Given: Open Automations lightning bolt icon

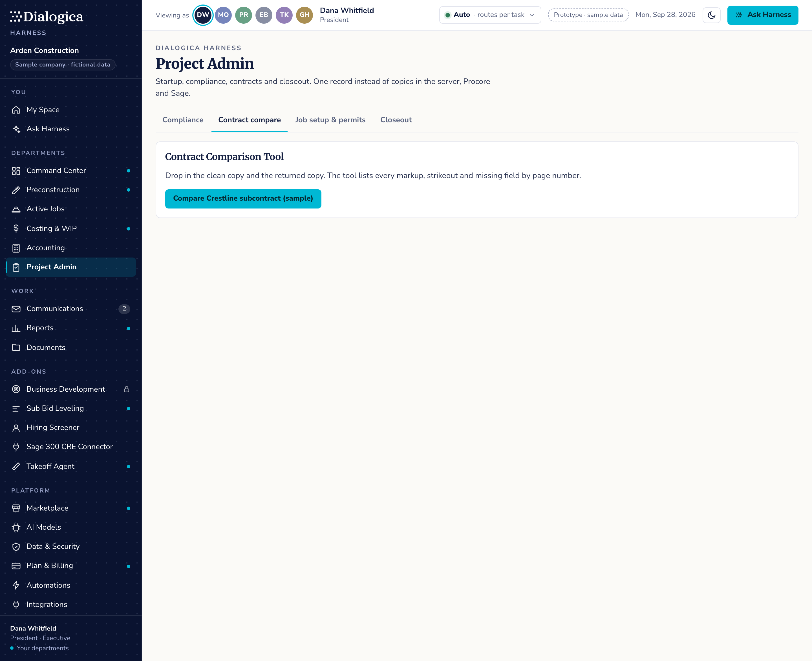Looking at the screenshot, I should click(x=16, y=585).
